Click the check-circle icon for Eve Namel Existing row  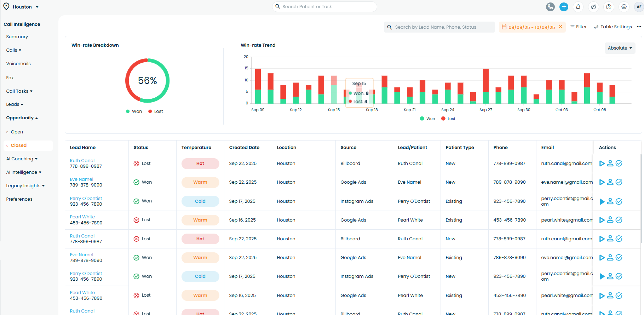click(x=619, y=258)
